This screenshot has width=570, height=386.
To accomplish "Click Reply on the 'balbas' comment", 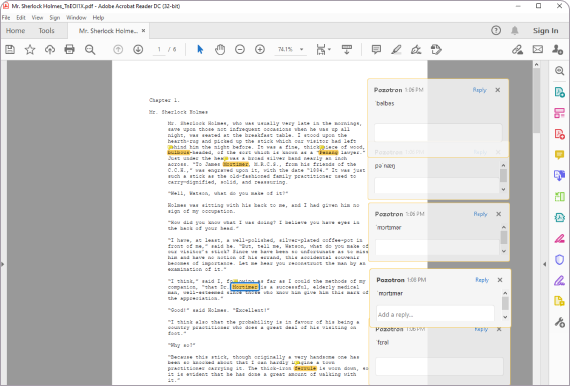I will (479, 90).
